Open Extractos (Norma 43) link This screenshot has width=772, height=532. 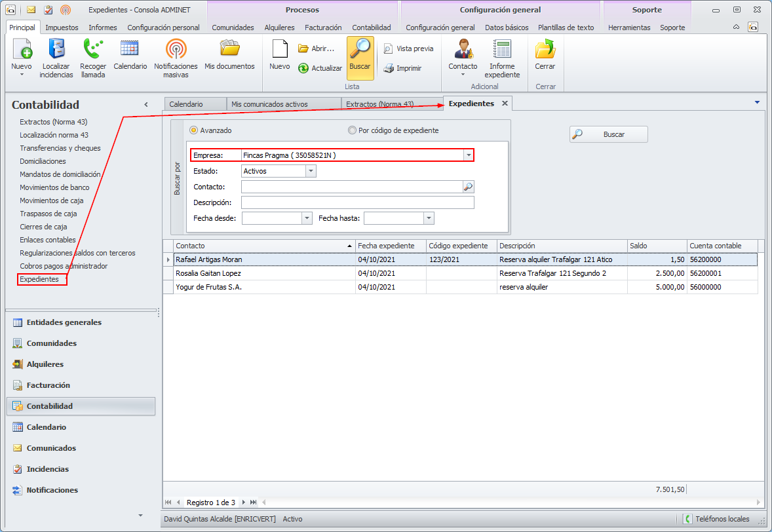53,122
